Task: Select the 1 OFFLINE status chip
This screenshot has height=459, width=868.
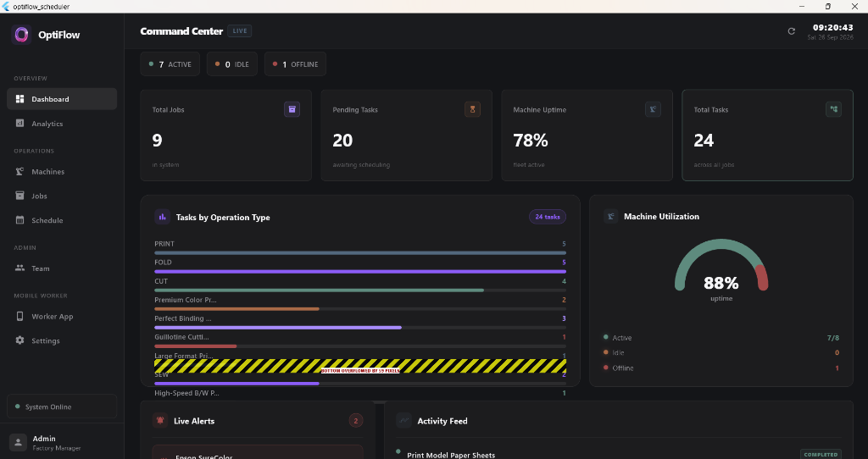Action: pos(295,64)
